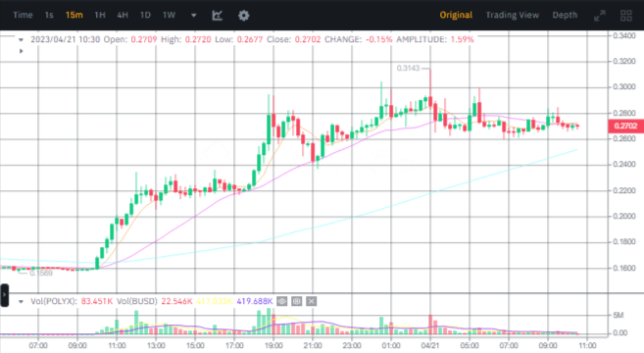
Task: Expand the moving average indicator row
Action: pos(21,51)
